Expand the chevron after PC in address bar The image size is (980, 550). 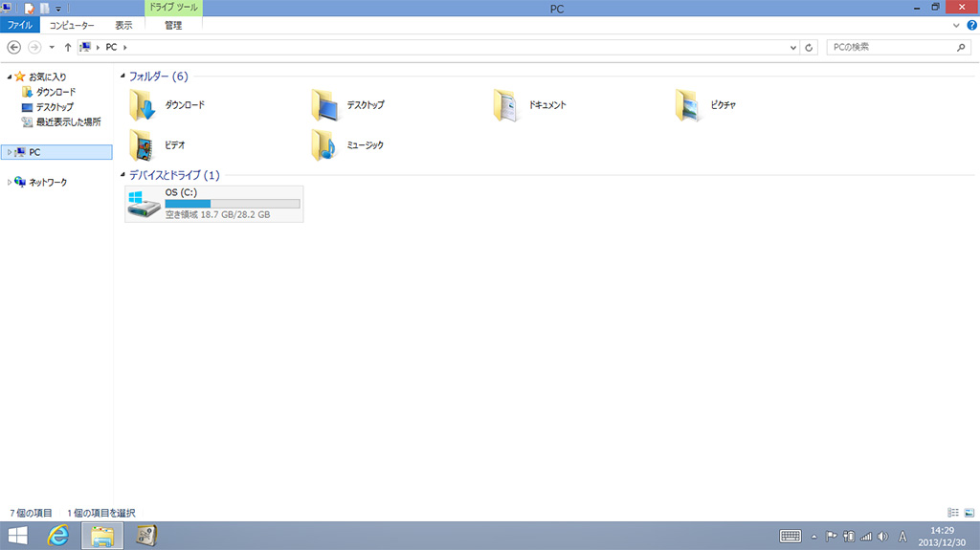click(x=125, y=47)
